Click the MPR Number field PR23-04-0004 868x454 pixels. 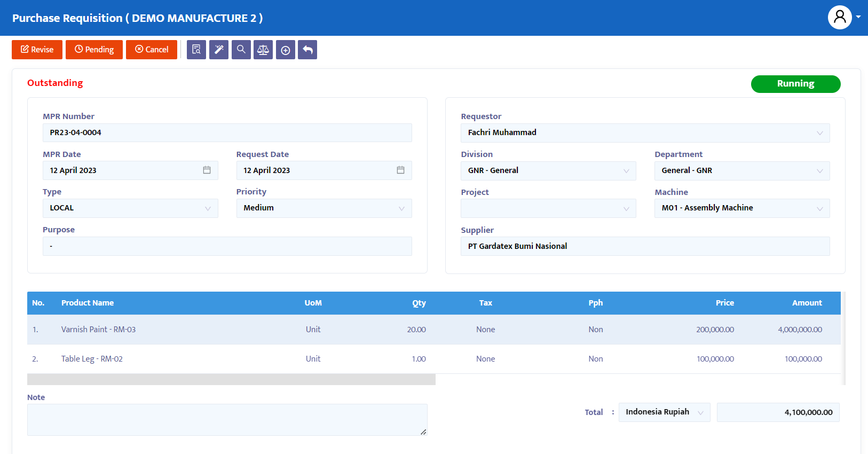point(227,133)
